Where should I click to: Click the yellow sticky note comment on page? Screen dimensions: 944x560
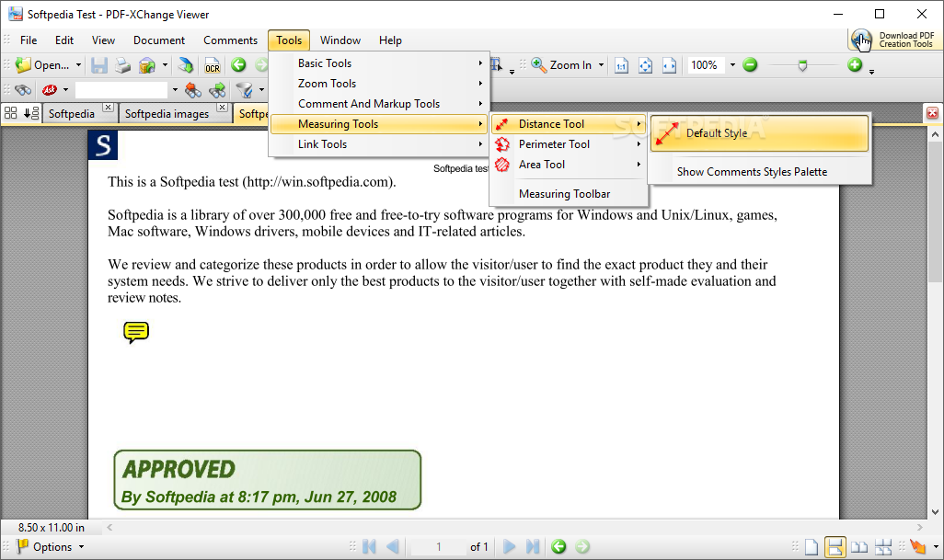tap(136, 332)
